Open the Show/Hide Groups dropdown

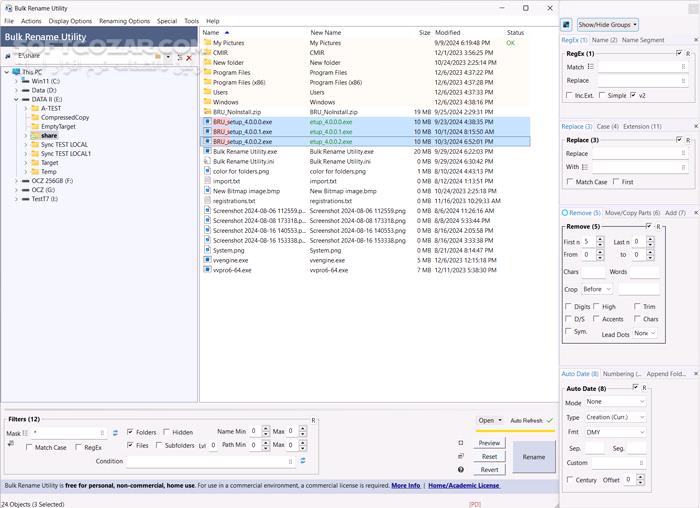tap(608, 25)
